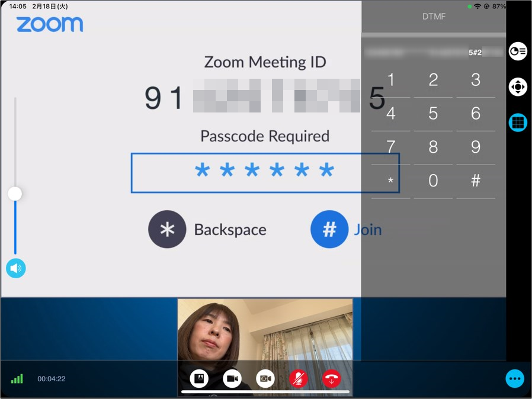Tap digit 4 on the DTMF keypad
Viewport: 532px width, 399px height.
[390, 114]
